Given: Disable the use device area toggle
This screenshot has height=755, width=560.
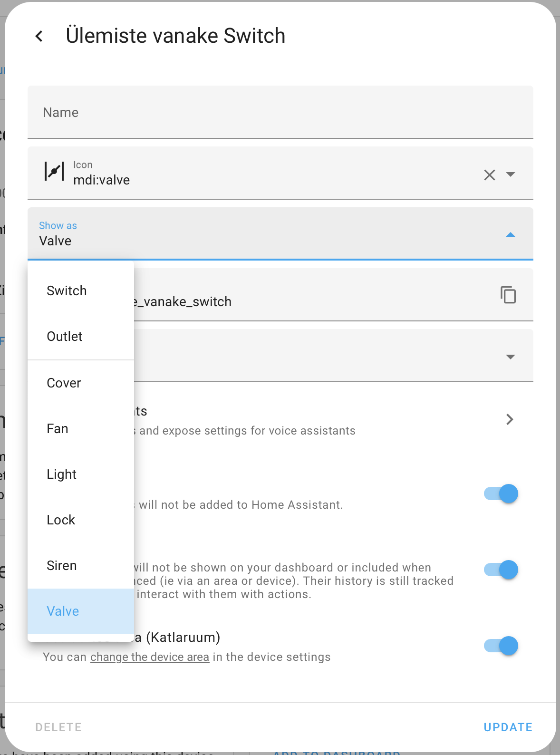Looking at the screenshot, I should tap(501, 646).
